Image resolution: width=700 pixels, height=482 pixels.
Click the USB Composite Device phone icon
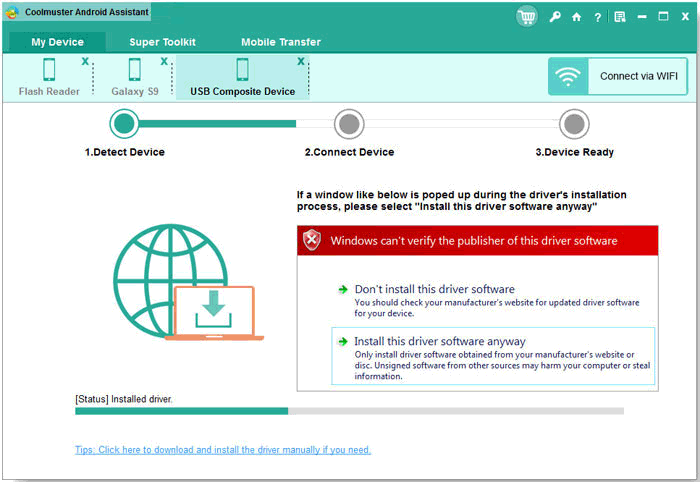point(242,70)
